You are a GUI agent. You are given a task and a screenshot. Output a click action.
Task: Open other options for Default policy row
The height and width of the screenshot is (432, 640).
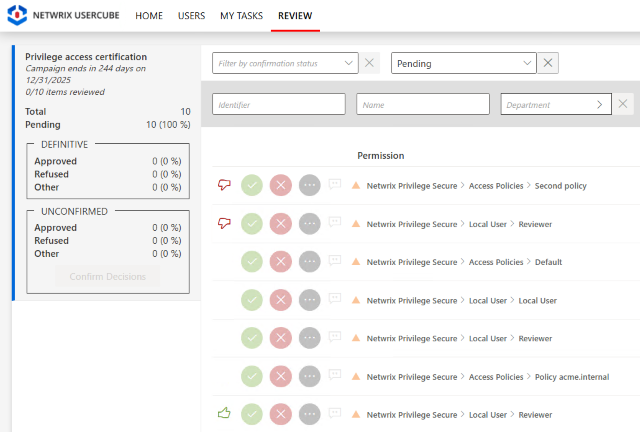coord(309,262)
